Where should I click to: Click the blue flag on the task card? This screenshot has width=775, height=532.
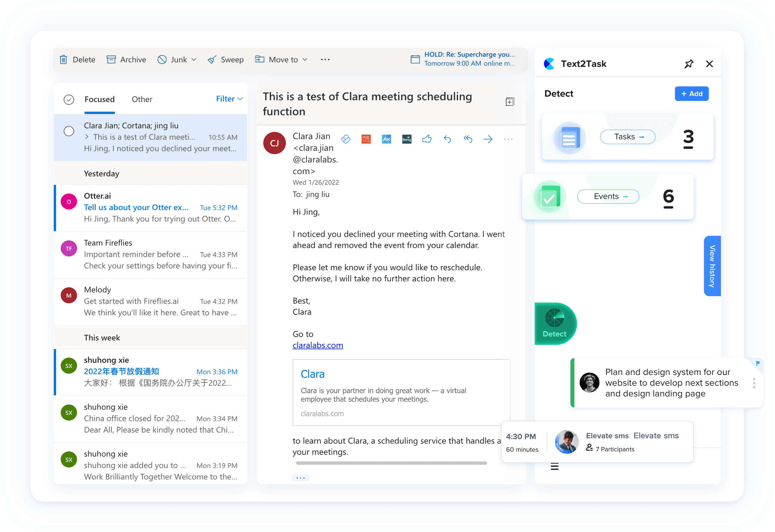tap(758, 363)
